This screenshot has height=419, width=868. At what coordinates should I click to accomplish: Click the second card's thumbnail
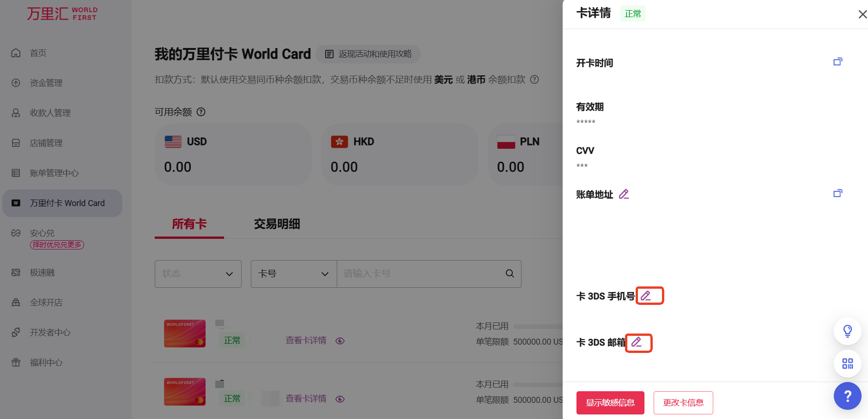[x=185, y=392]
